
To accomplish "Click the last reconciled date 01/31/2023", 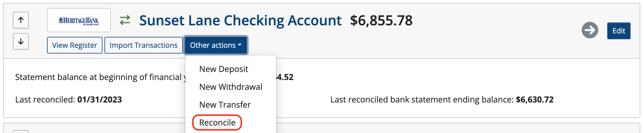I will coord(100,100).
